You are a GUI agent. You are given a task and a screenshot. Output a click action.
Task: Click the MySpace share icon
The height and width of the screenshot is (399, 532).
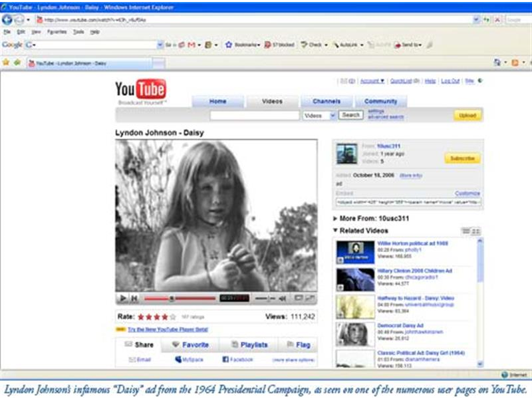coord(178,359)
